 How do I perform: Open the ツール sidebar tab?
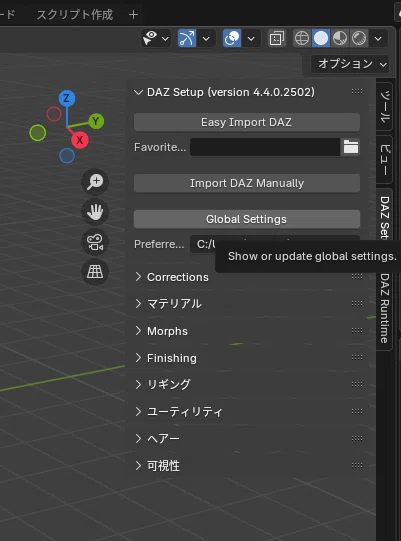pyautogui.click(x=384, y=106)
